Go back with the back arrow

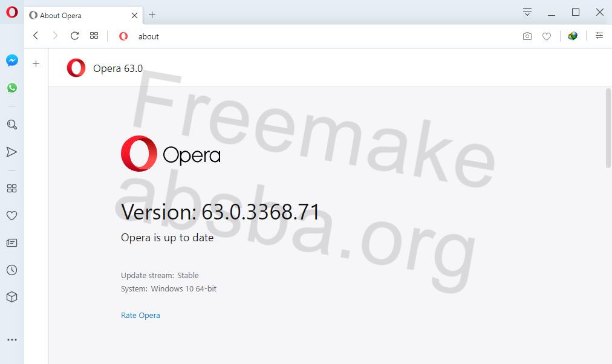[36, 36]
